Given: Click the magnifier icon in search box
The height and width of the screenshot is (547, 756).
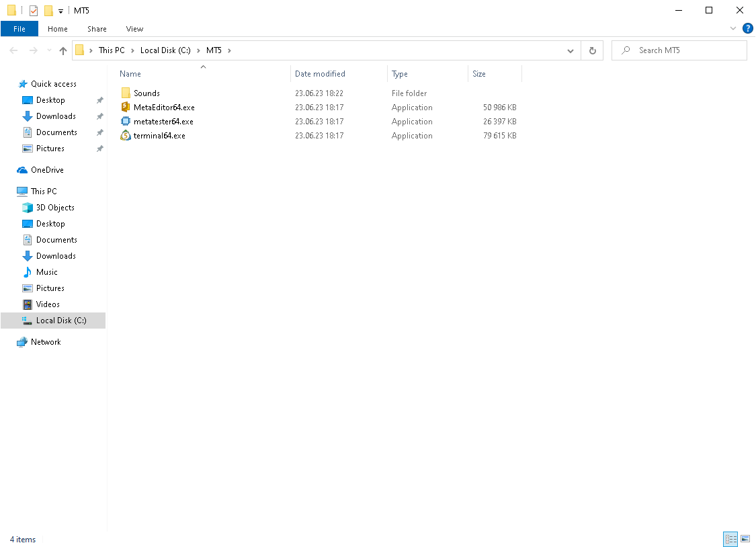Looking at the screenshot, I should [x=626, y=50].
